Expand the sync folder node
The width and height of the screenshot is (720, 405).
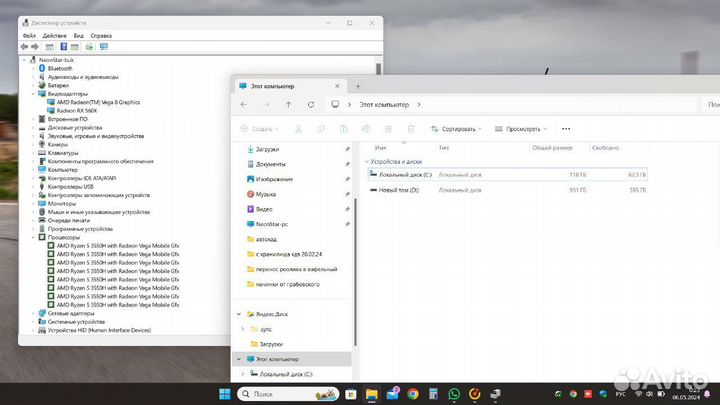pyautogui.click(x=243, y=329)
